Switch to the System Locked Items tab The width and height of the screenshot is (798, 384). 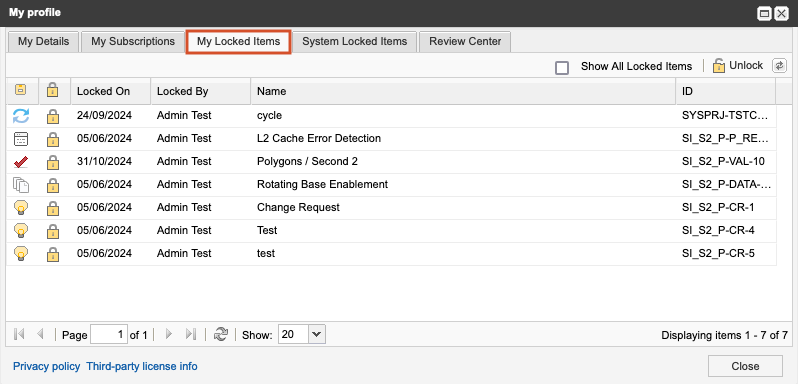click(355, 42)
